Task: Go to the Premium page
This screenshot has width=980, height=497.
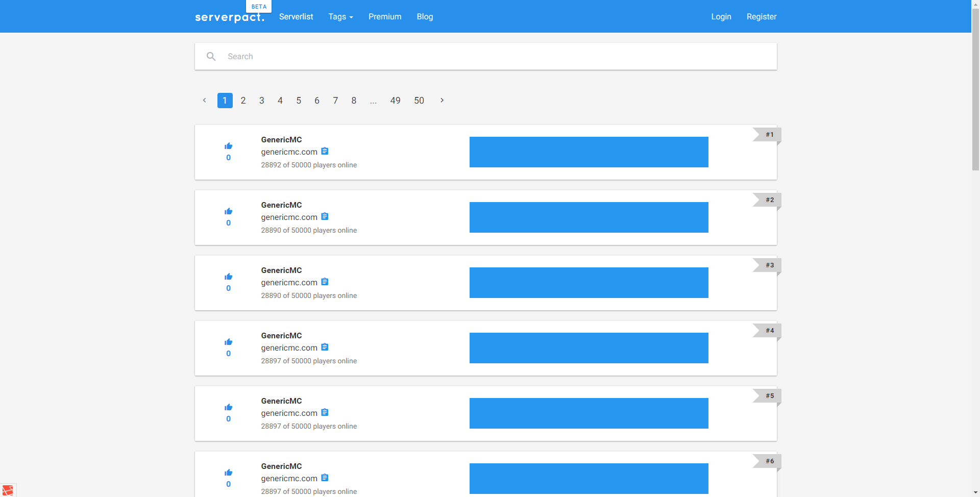Action: click(385, 17)
